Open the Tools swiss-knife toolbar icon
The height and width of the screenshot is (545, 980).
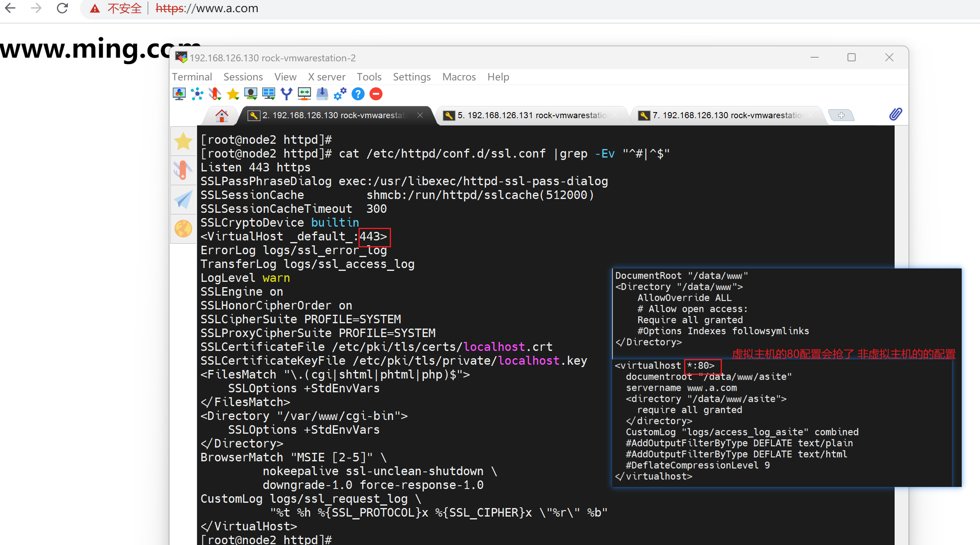pos(215,94)
